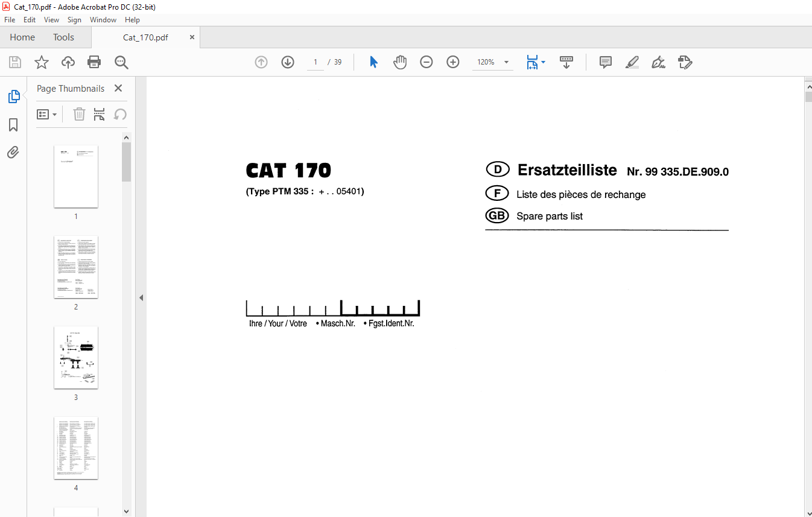812x517 pixels.
Task: Click the print pages thumbnail panel icon
Action: tap(100, 114)
